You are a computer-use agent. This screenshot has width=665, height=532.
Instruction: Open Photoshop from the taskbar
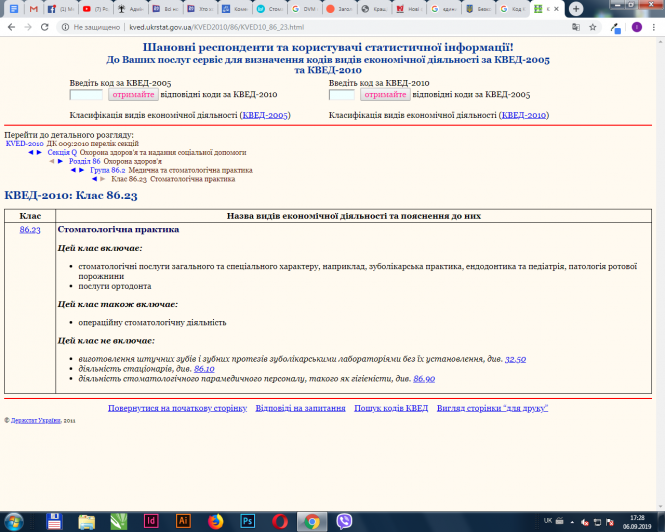(x=247, y=520)
